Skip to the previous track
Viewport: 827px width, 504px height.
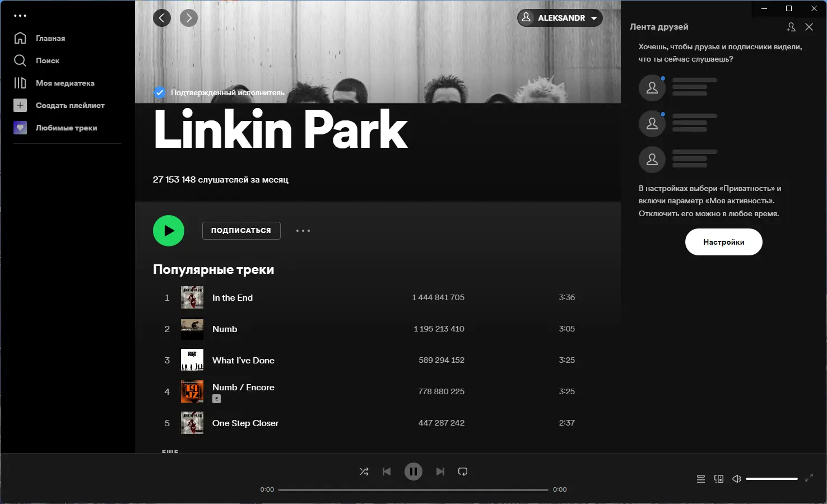point(387,472)
